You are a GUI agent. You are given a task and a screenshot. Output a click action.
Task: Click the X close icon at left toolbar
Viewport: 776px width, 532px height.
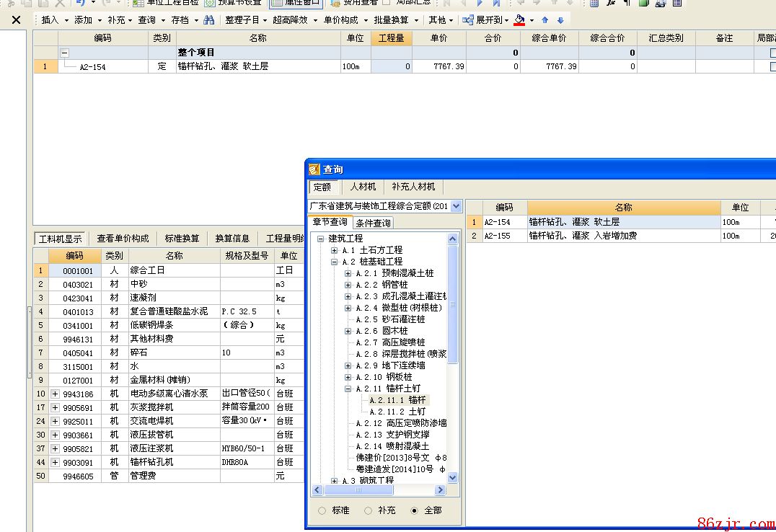(16, 20)
